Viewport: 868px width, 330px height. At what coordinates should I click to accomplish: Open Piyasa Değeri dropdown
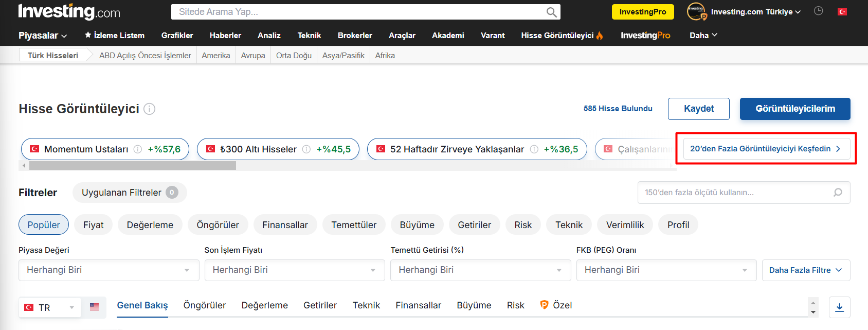click(x=109, y=270)
